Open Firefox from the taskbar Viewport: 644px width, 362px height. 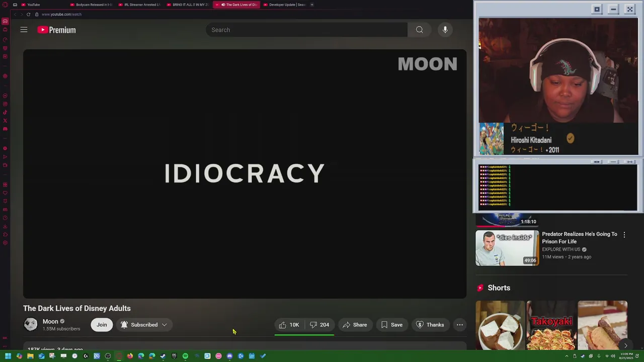130,356
